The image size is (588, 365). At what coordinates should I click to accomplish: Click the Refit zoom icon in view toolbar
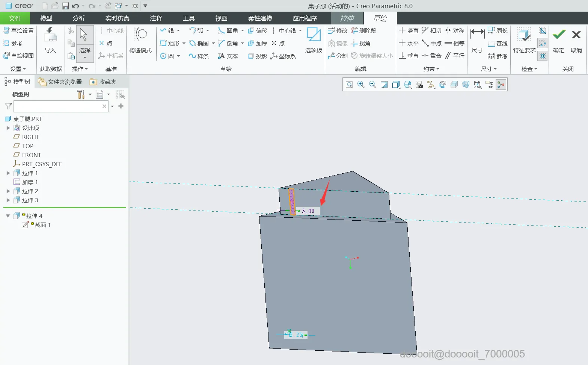[x=349, y=85]
